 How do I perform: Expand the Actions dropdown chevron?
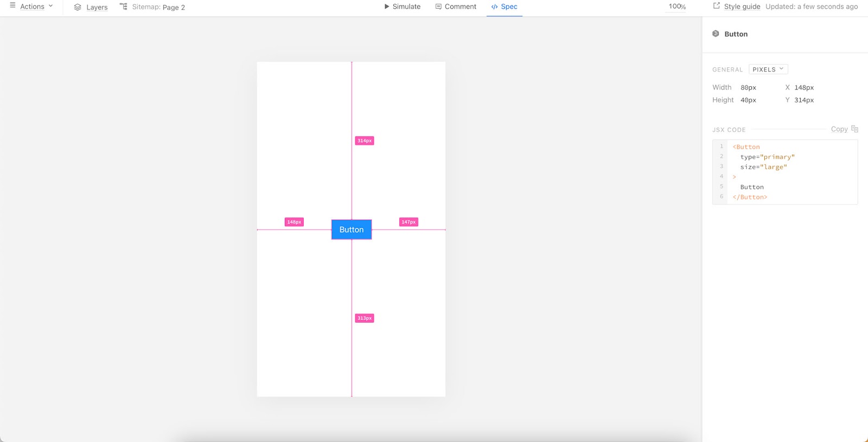[x=51, y=6]
